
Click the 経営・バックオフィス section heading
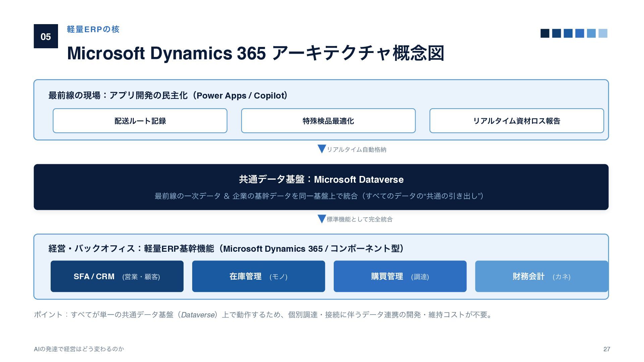[226, 248]
